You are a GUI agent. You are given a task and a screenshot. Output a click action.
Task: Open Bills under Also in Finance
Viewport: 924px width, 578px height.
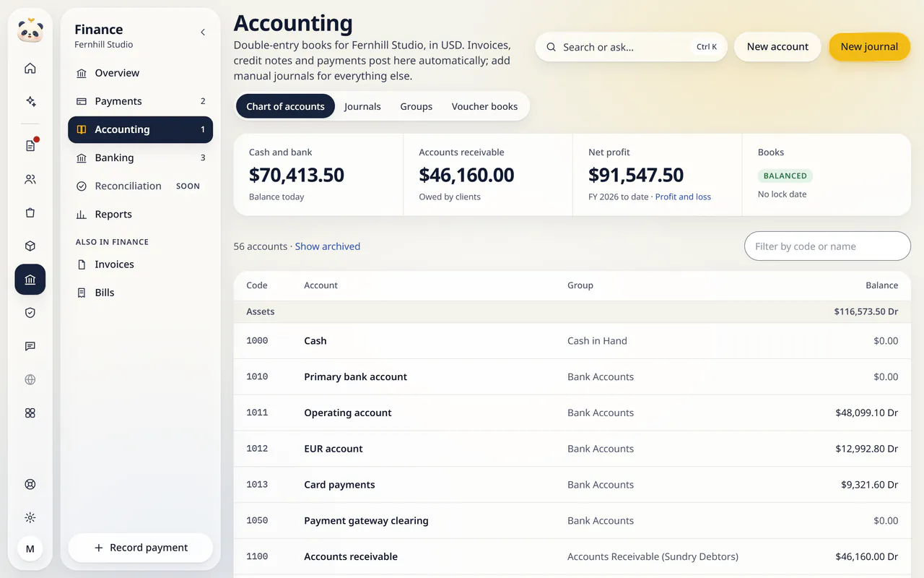(x=140, y=293)
